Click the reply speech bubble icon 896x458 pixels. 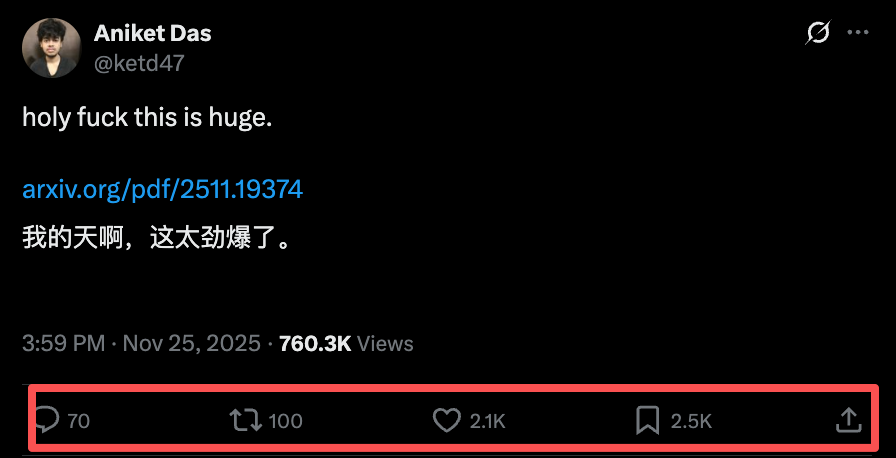[x=47, y=421]
